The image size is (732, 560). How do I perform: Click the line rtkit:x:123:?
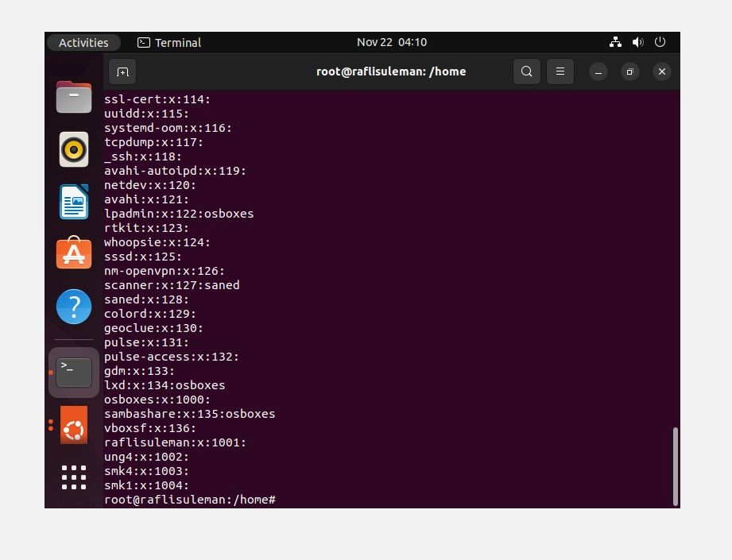pos(146,228)
